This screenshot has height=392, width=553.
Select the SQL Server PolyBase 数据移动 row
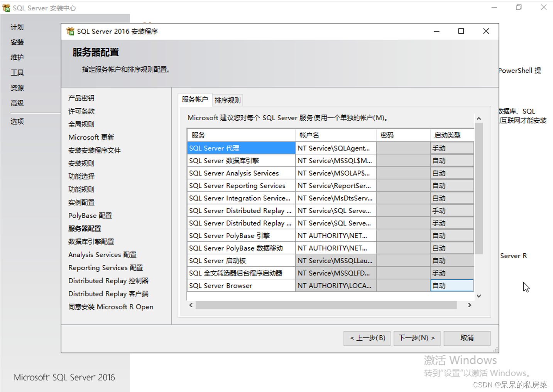coord(241,248)
